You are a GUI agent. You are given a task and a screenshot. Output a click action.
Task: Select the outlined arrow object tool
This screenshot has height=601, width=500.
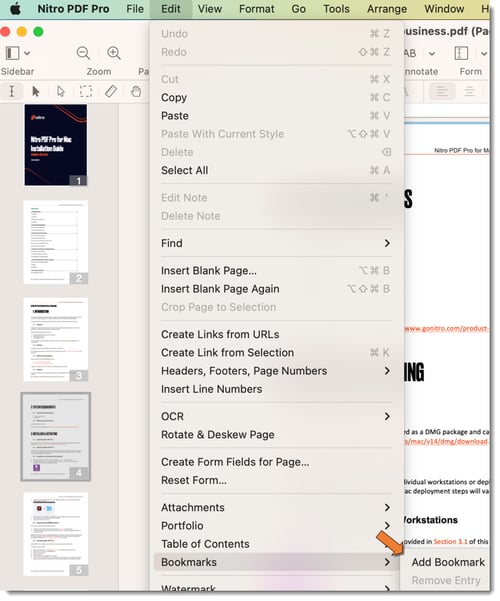pyautogui.click(x=61, y=91)
